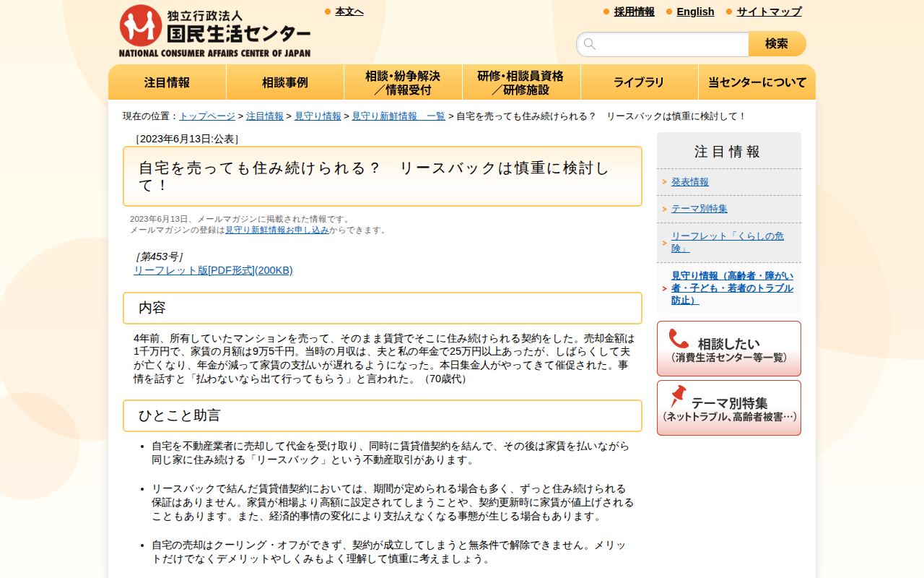This screenshot has width=924, height=578.
Task: Go to 見守り情報 in breadcrumb
Action: (x=318, y=116)
